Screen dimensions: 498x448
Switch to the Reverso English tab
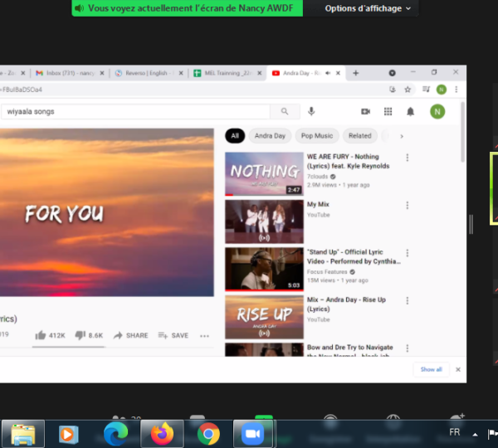point(149,73)
